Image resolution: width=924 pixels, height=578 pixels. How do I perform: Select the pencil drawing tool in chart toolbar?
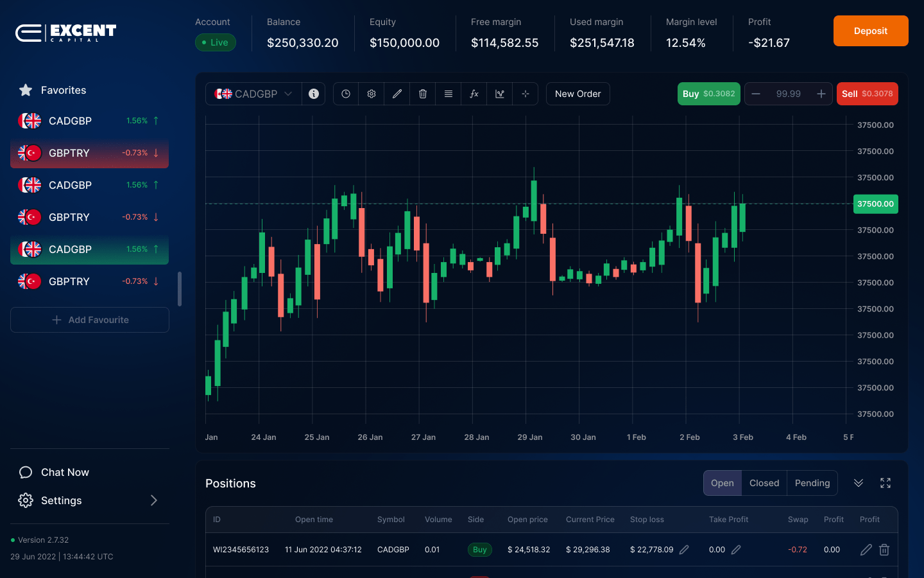pyautogui.click(x=397, y=94)
